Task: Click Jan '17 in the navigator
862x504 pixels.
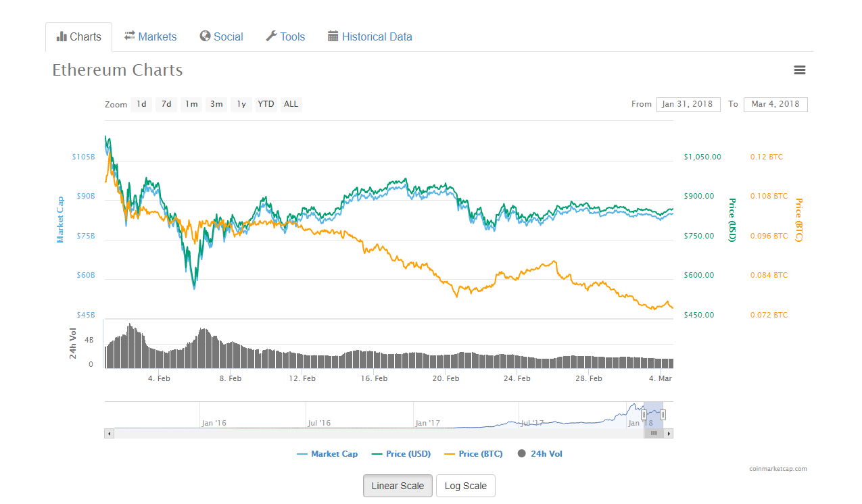Action: (428, 423)
